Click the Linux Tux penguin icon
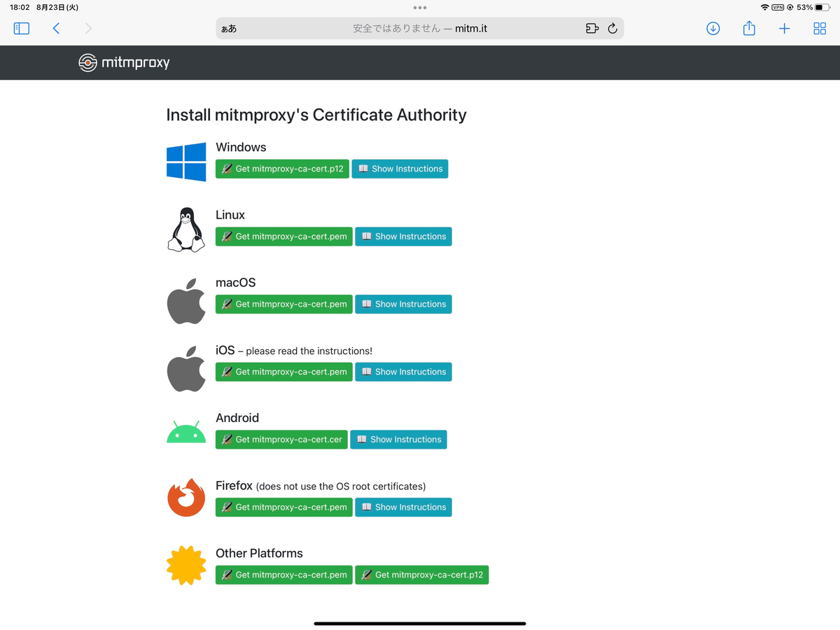The width and height of the screenshot is (840, 630). tap(186, 230)
